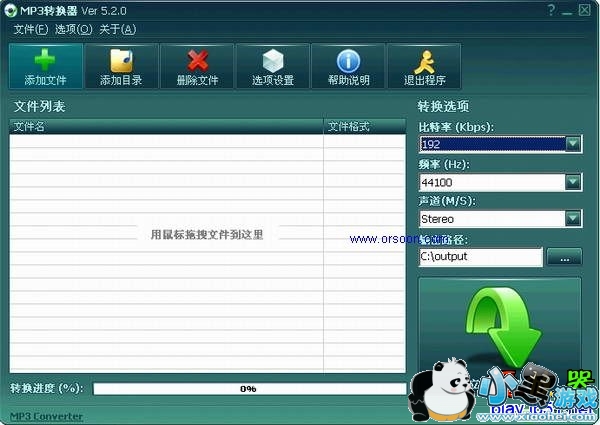Click the 文件名 column header
The height and width of the screenshot is (425, 600).
[x=166, y=126]
